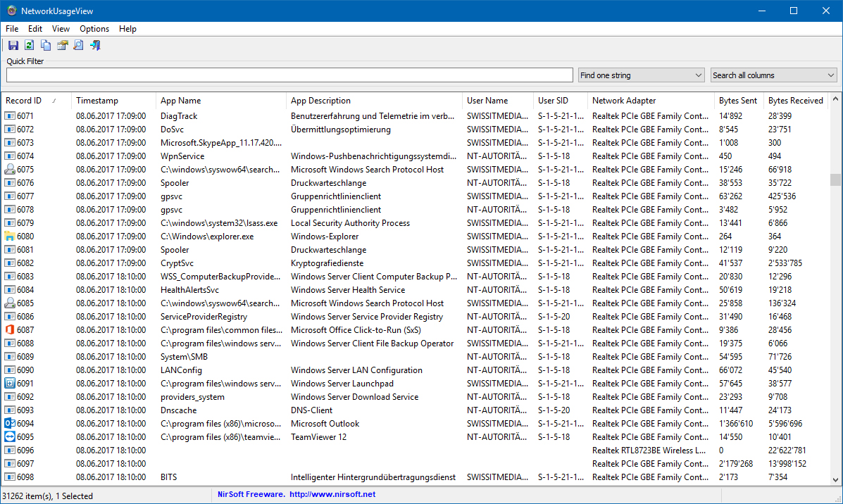Click the icon of record 6075
The width and height of the screenshot is (843, 504).
10,169
